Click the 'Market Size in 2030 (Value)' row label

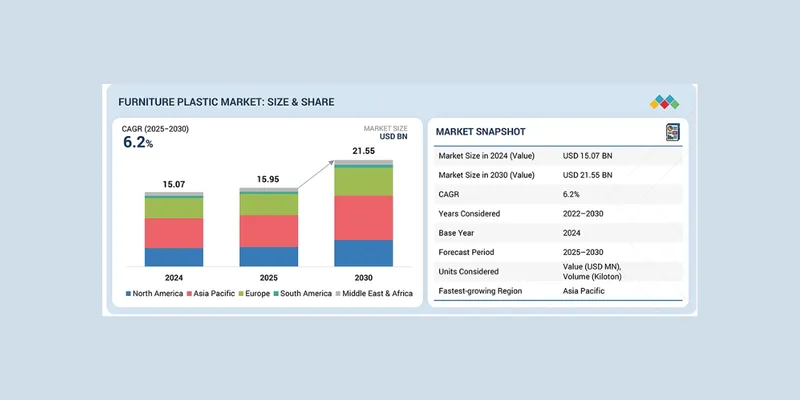click(x=487, y=175)
